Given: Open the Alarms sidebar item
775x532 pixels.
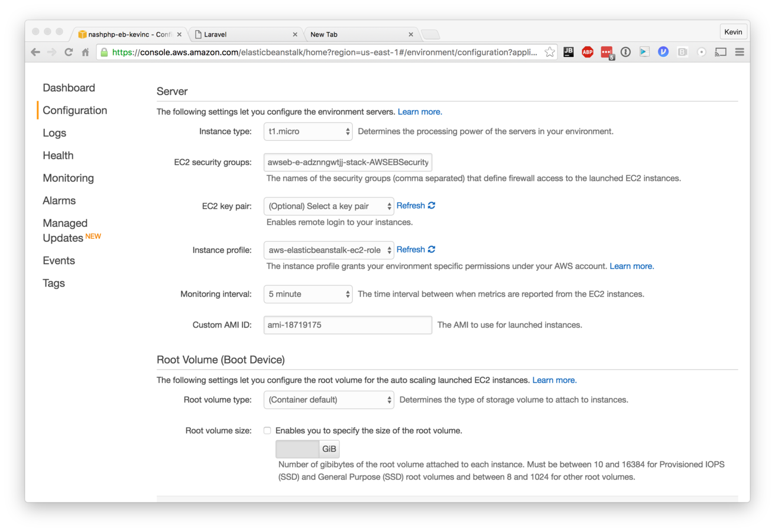Looking at the screenshot, I should tap(59, 200).
